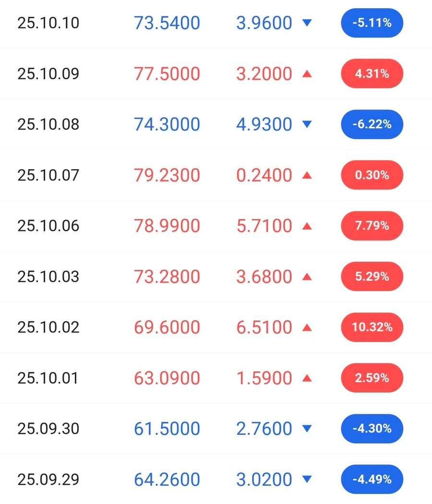Viewport: 432px width, 504px height.
Task: Click closing price 77.5000
Action: 167,74
